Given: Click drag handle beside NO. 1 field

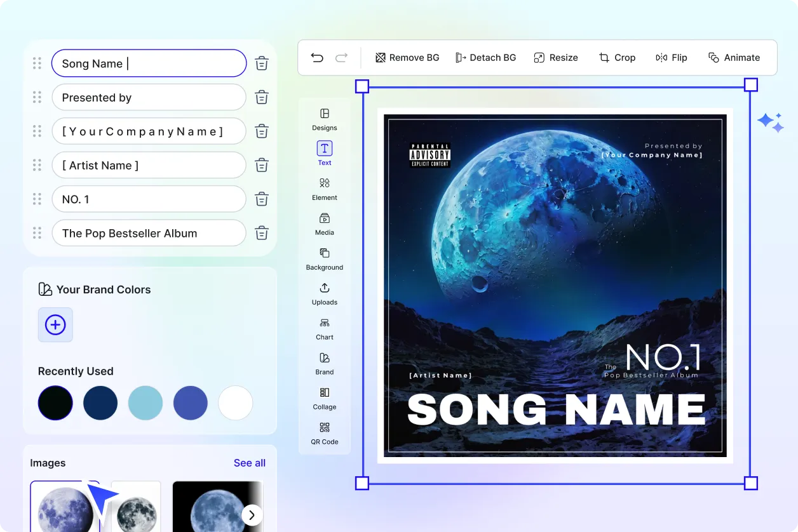Looking at the screenshot, I should click(37, 199).
